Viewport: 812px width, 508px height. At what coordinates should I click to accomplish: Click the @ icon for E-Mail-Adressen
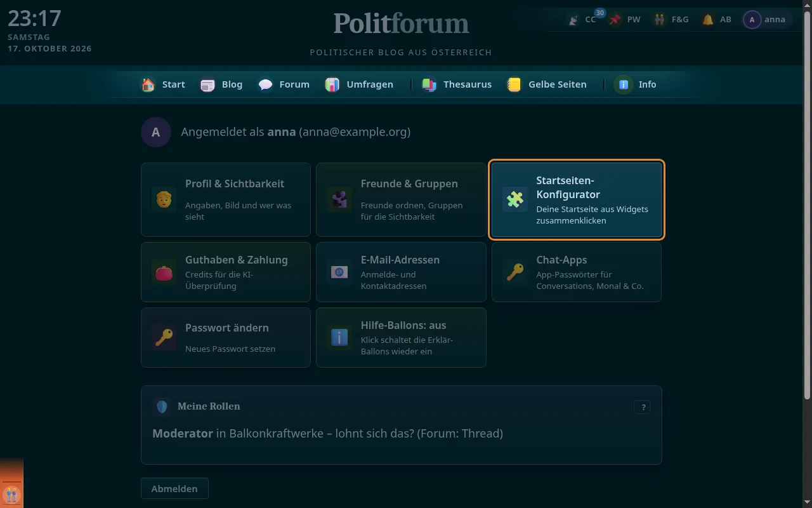(x=339, y=272)
